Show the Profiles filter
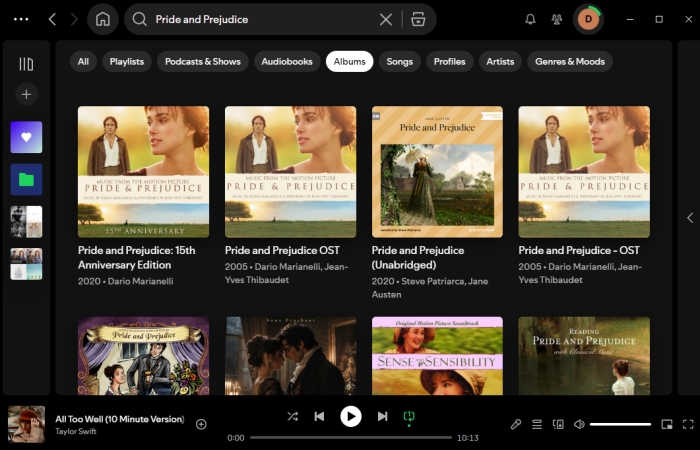This screenshot has height=450, width=700. [x=450, y=62]
